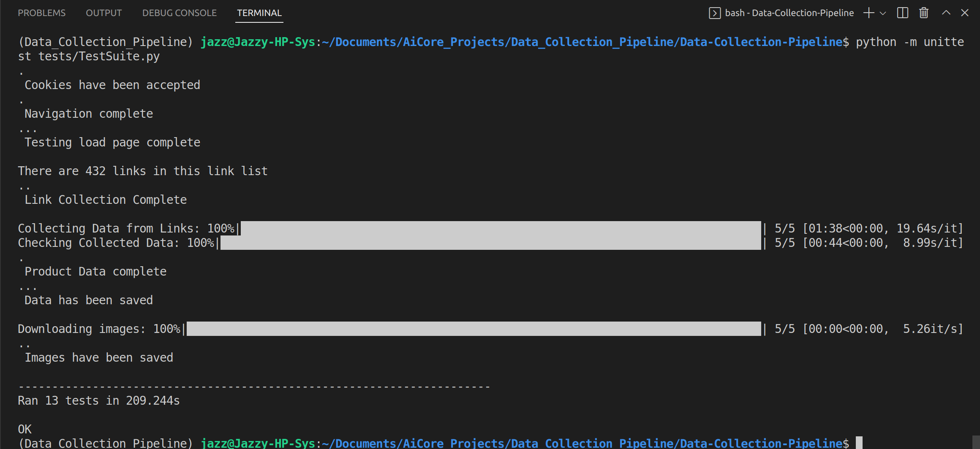Select the OK test result text
Screen dimensions: 980x449
click(24, 429)
